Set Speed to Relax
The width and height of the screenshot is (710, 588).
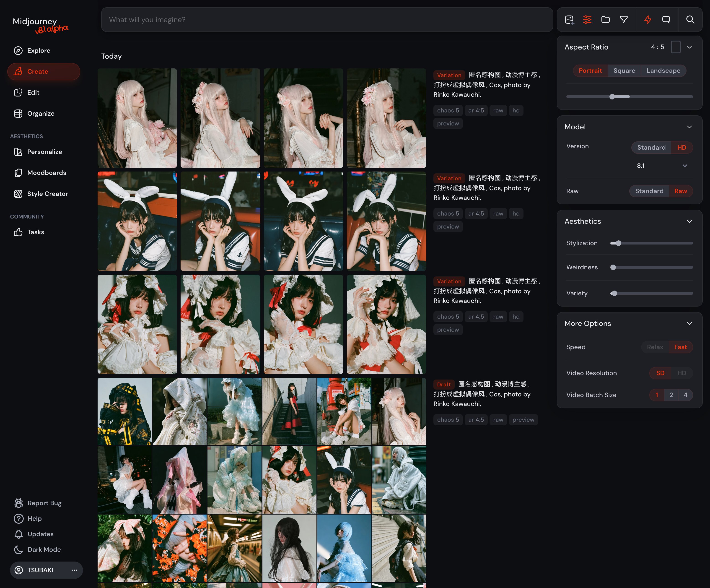click(x=655, y=347)
